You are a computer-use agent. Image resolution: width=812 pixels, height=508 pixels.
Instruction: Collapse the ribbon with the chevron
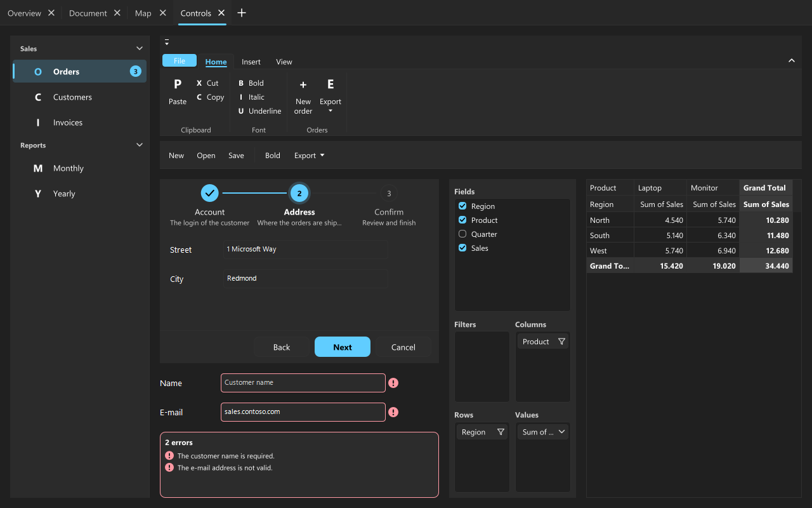[792, 60]
